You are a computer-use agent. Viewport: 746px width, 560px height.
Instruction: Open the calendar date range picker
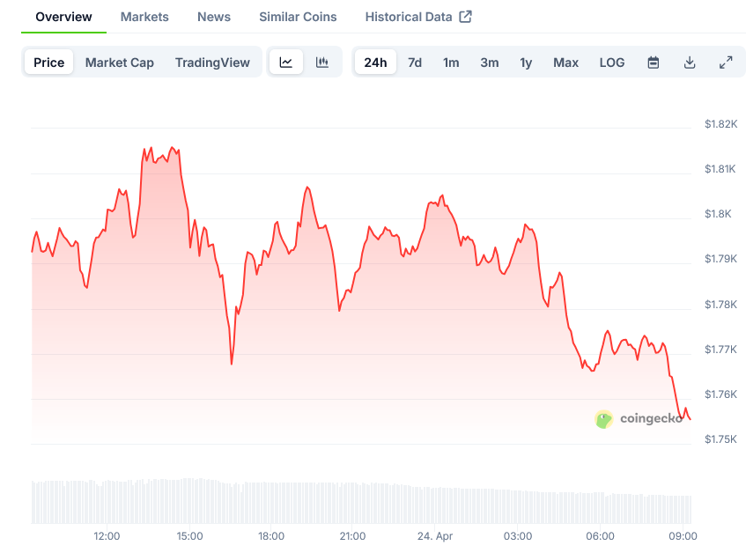pos(654,63)
